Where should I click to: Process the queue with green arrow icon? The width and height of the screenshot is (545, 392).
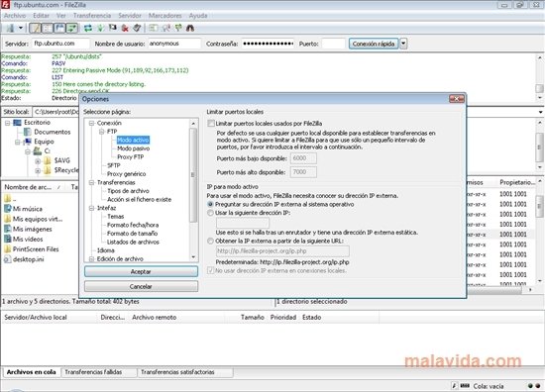pos(100,28)
